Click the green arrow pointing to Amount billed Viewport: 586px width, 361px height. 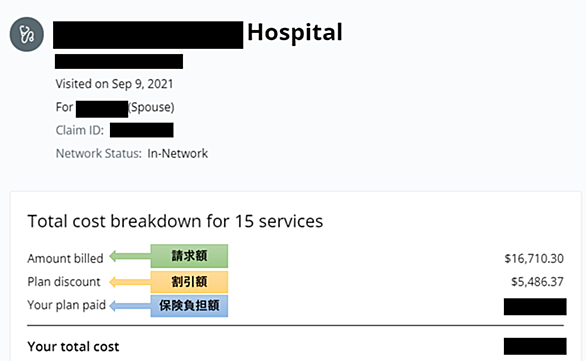(x=130, y=256)
